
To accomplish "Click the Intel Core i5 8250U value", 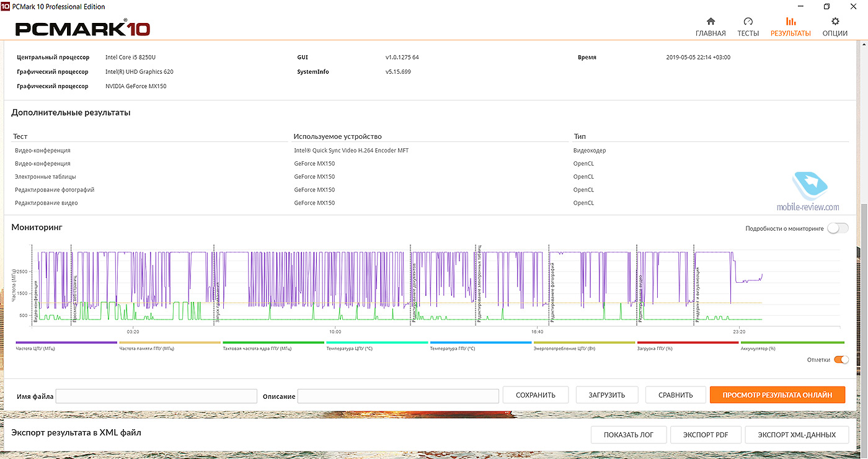I will point(130,57).
